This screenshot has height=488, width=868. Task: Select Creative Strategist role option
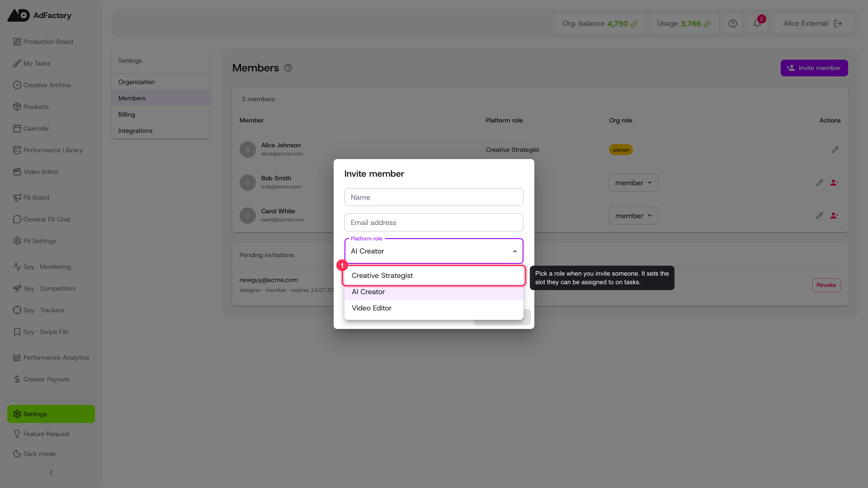pos(434,275)
